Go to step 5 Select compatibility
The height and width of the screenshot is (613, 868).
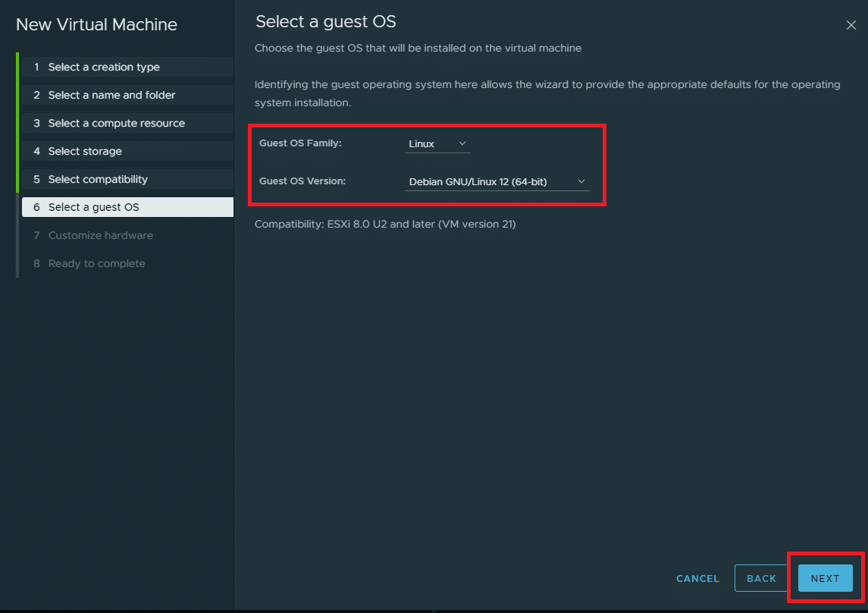pyautogui.click(x=127, y=179)
